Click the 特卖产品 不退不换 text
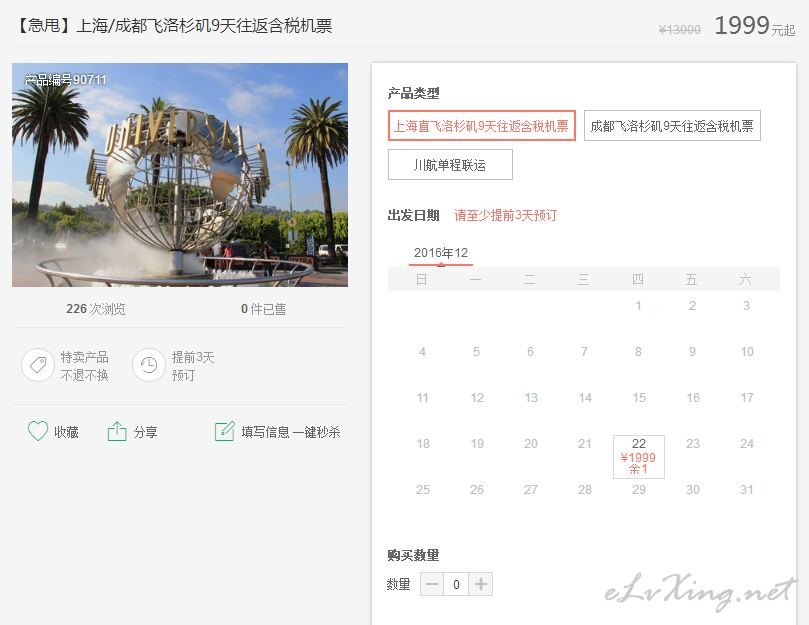This screenshot has width=809, height=625. click(84, 365)
